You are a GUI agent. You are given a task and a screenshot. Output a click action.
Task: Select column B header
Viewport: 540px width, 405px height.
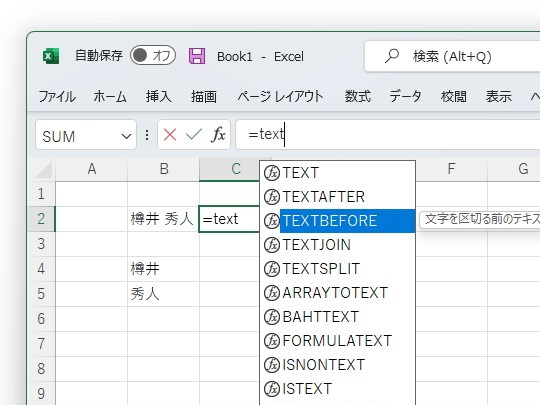tap(164, 169)
